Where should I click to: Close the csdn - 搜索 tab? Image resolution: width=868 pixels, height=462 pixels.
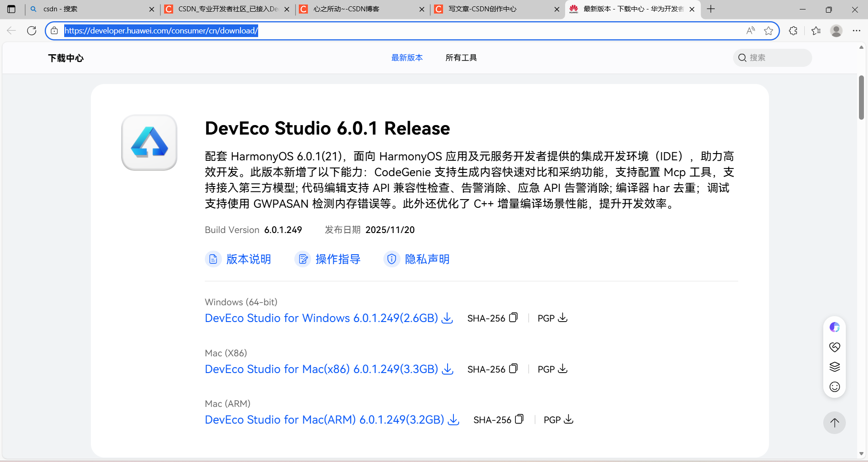(x=151, y=9)
